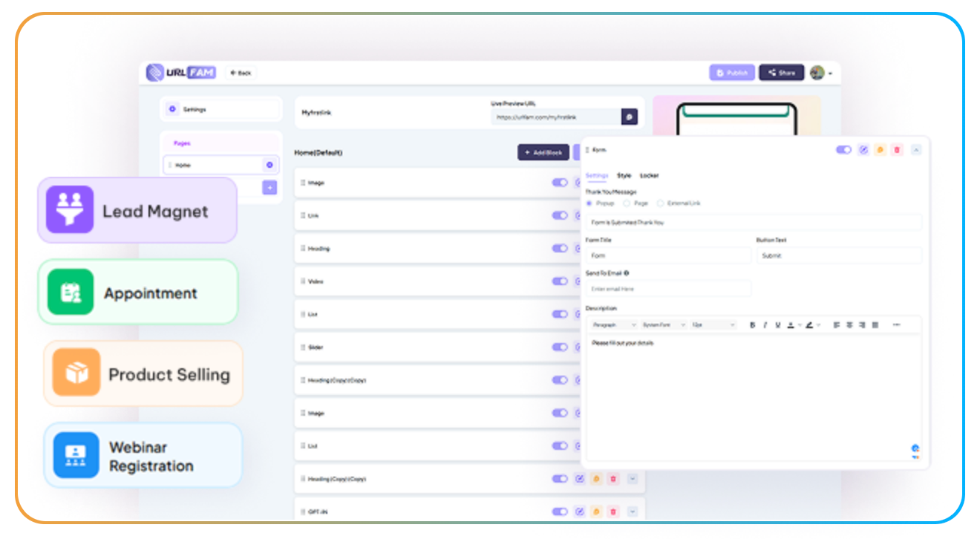
Task: Click the edit pencil icon in Form panel
Action: tap(863, 150)
